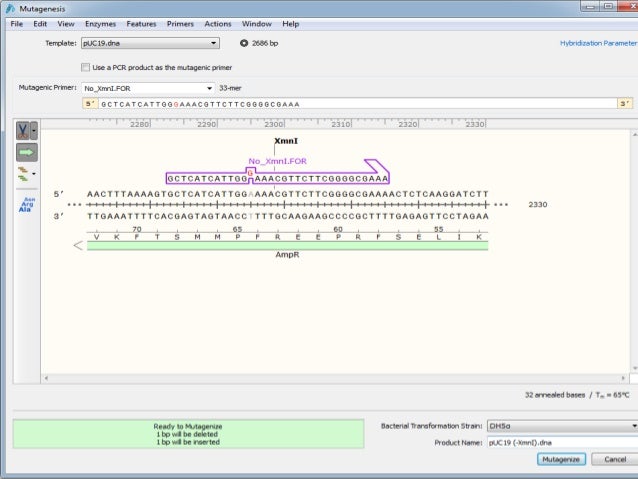Open the Template pUC19.dna dropdown
Viewport: 638px width, 479px height.
tap(150, 43)
